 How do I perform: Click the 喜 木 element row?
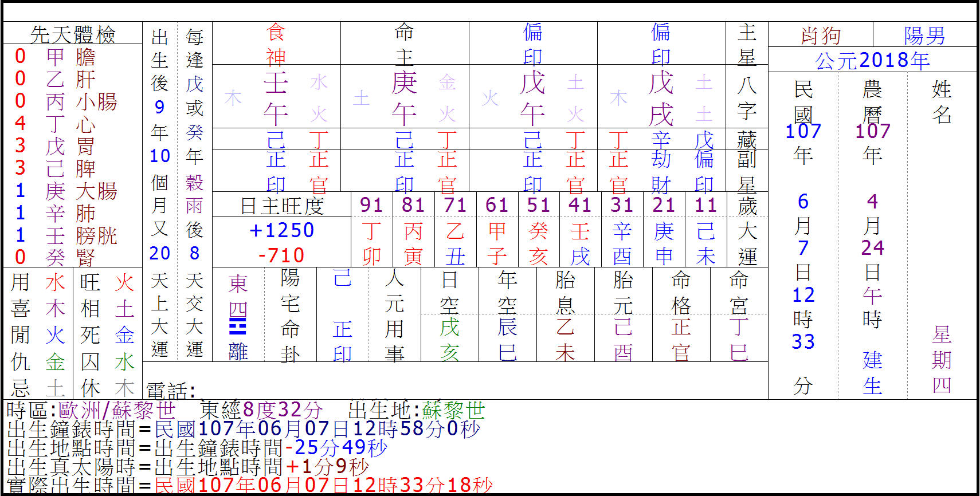[38, 309]
